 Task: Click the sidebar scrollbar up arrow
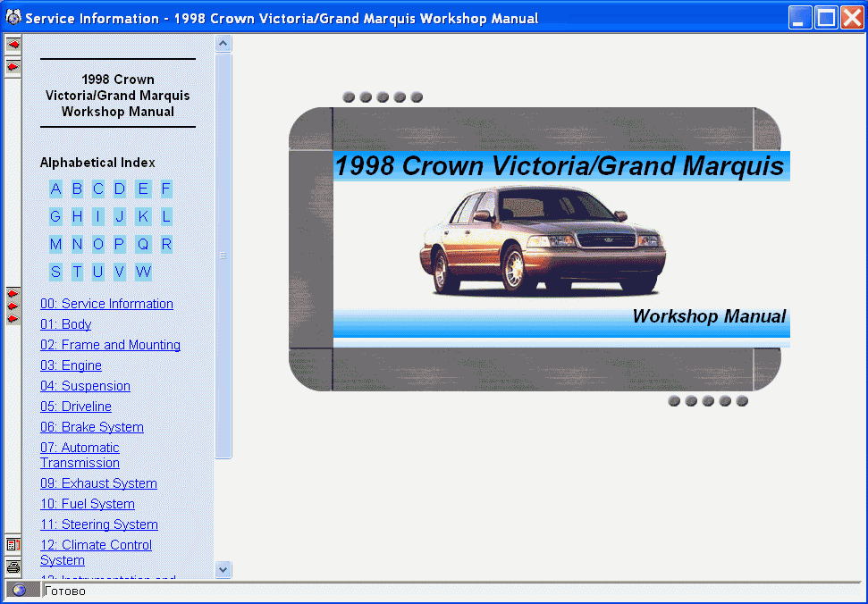[x=223, y=43]
